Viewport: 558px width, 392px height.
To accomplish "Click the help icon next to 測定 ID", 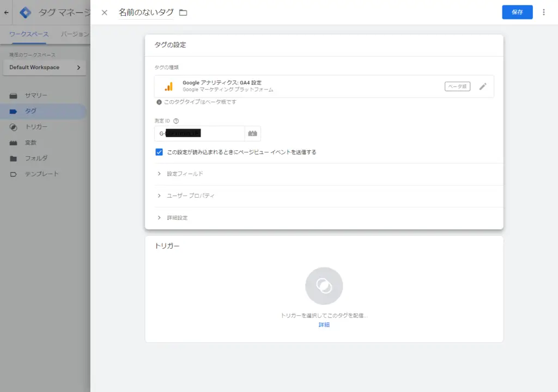I will [x=176, y=121].
